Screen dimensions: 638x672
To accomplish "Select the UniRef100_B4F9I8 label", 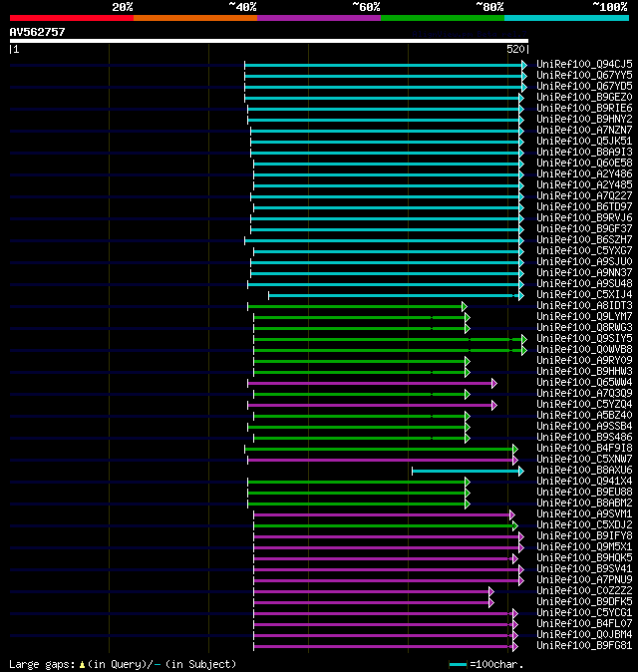I will coord(584,449).
